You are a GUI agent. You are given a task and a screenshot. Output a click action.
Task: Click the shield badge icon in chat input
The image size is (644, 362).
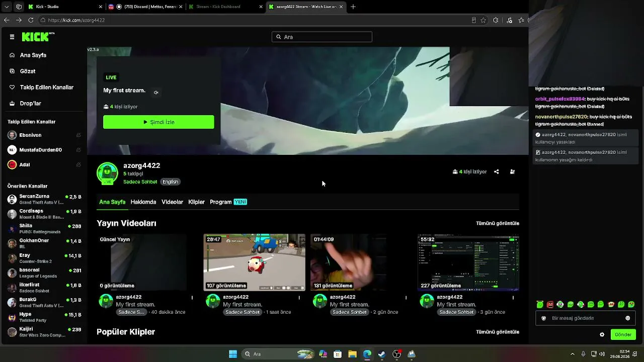pyautogui.click(x=543, y=318)
